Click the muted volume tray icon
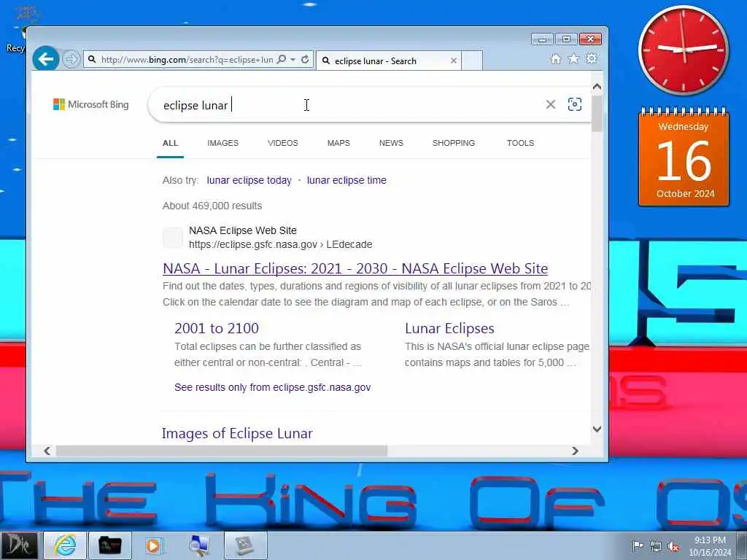747x560 pixels. (673, 547)
